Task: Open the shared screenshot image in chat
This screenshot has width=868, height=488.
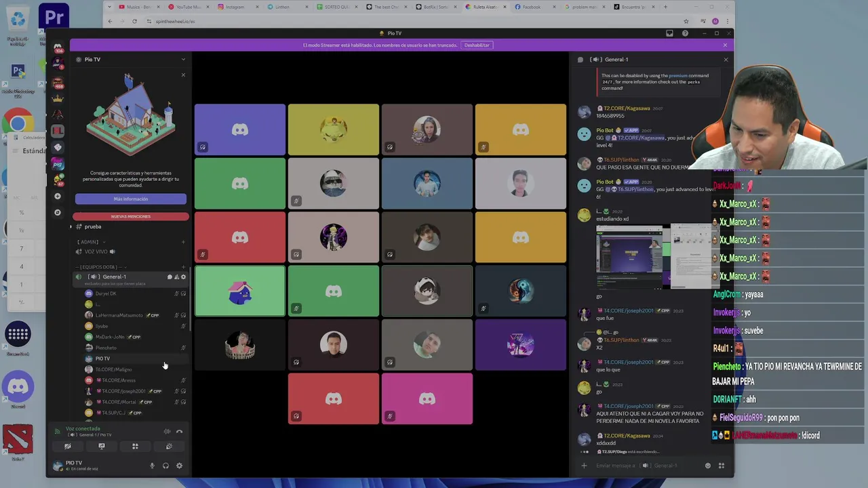Action: pyautogui.click(x=653, y=257)
